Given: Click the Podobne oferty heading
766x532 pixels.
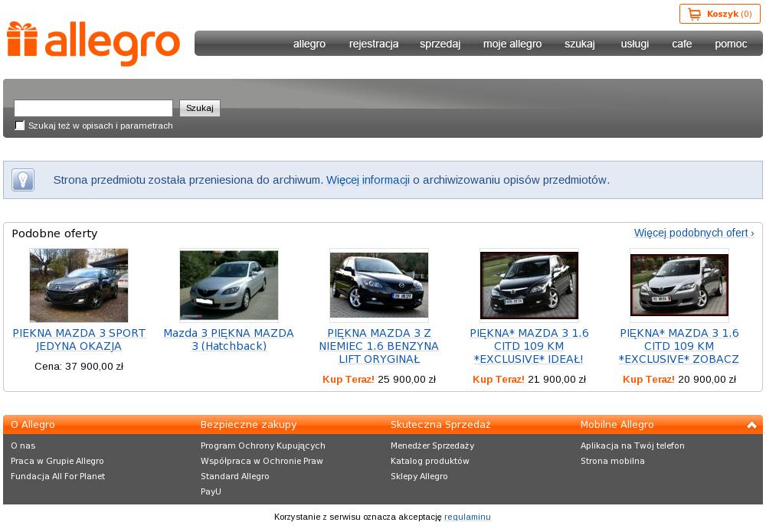Looking at the screenshot, I should [x=54, y=233].
